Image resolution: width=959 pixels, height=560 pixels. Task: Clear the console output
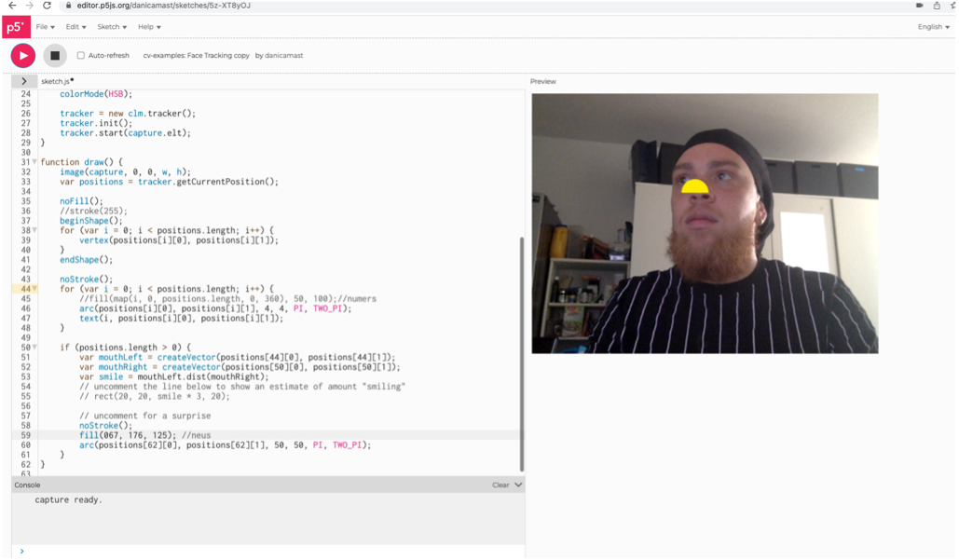click(500, 485)
